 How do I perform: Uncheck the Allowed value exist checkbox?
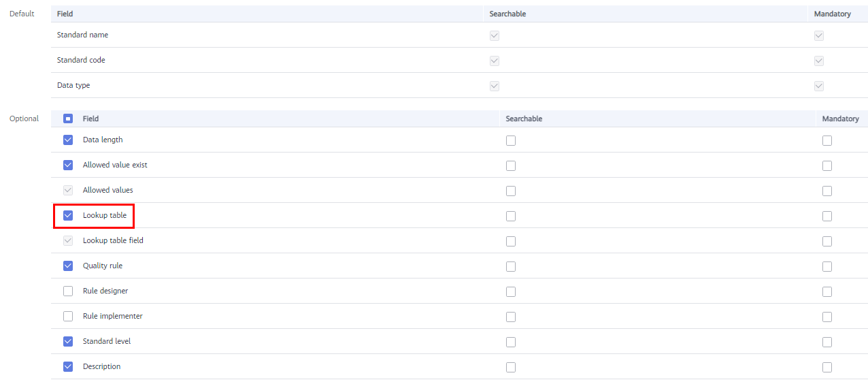[68, 165]
